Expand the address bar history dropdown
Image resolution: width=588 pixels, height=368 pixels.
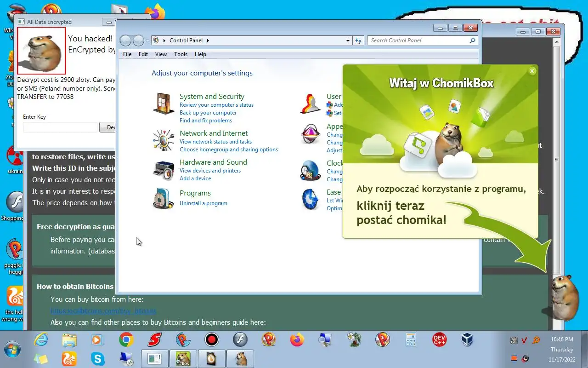pos(348,40)
